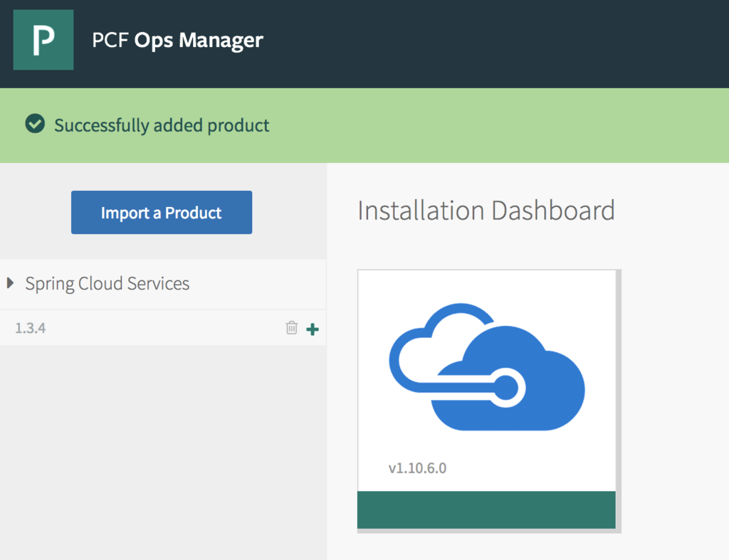Expand Spring Cloud Services disclosure triangle
The image size is (729, 560).
[x=11, y=283]
